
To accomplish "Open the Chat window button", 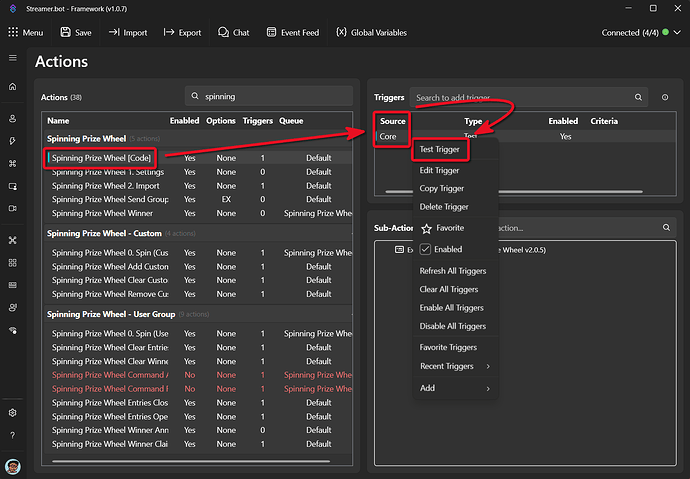I will click(233, 33).
